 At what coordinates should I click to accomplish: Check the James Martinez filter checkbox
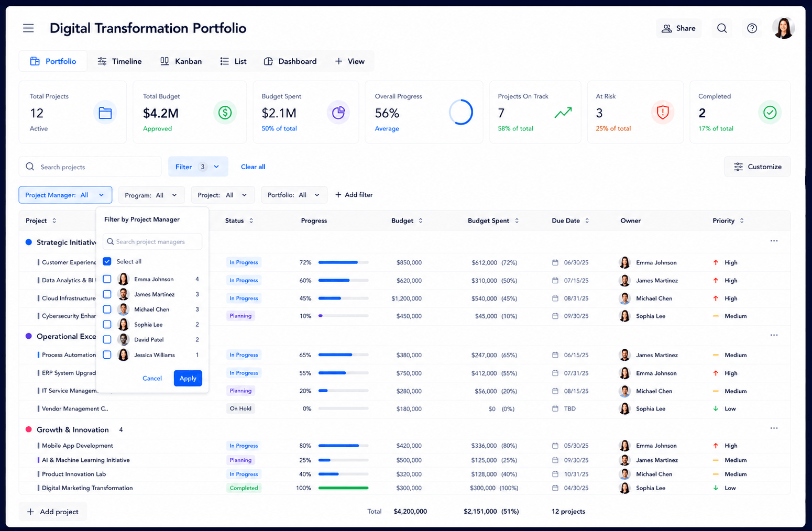107,294
